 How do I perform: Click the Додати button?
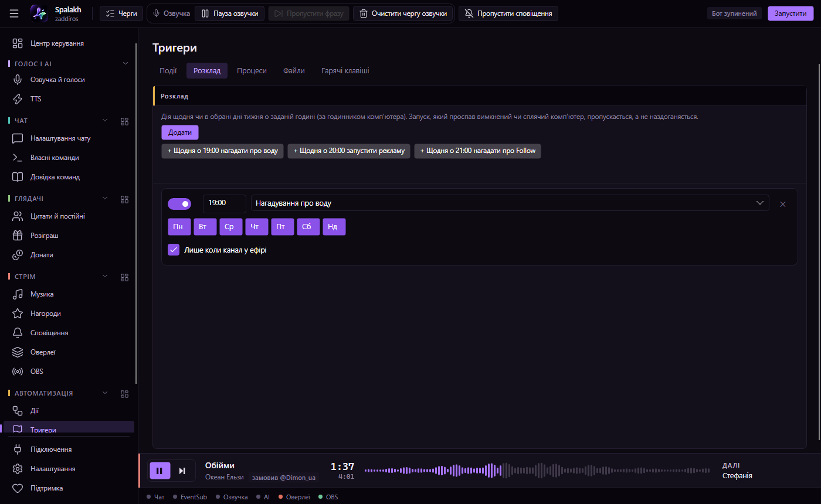pos(180,132)
